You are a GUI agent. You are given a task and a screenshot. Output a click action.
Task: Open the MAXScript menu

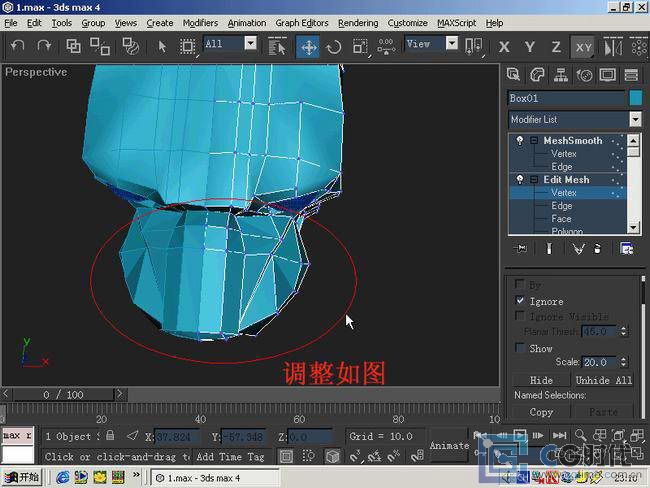tap(456, 23)
